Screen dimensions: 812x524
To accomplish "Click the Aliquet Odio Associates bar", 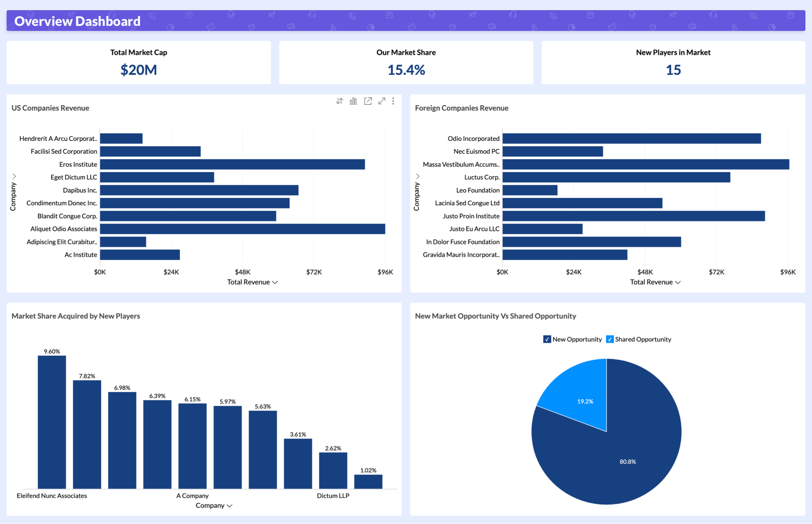I will pyautogui.click(x=242, y=229).
